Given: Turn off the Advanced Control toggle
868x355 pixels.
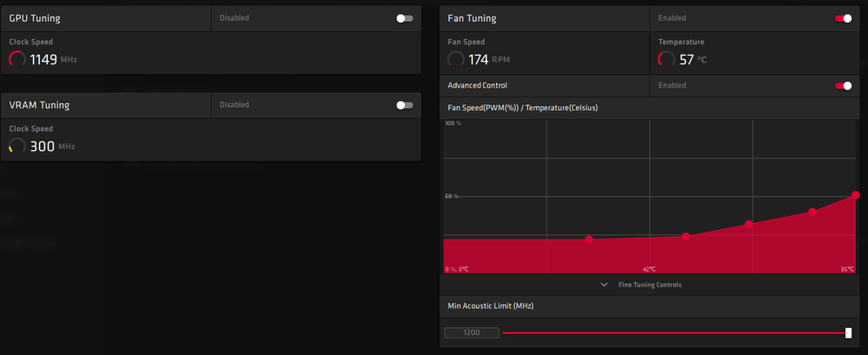Looking at the screenshot, I should [x=844, y=86].
